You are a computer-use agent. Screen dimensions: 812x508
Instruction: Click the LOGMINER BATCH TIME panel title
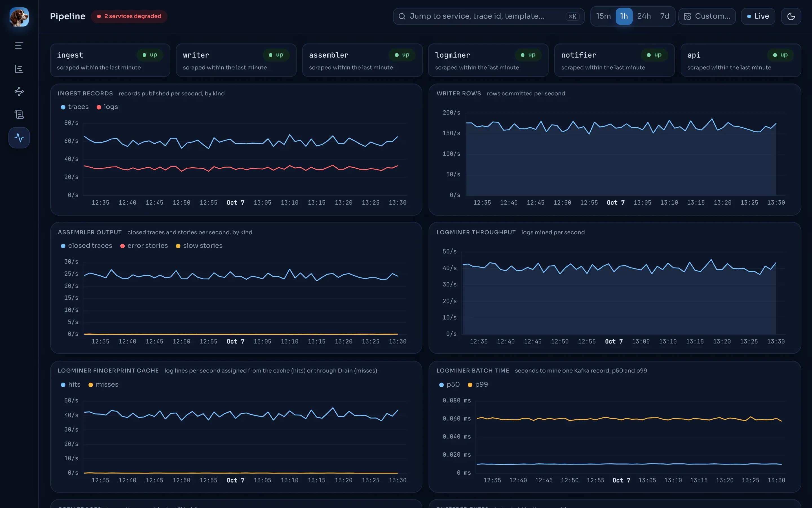[473, 371]
